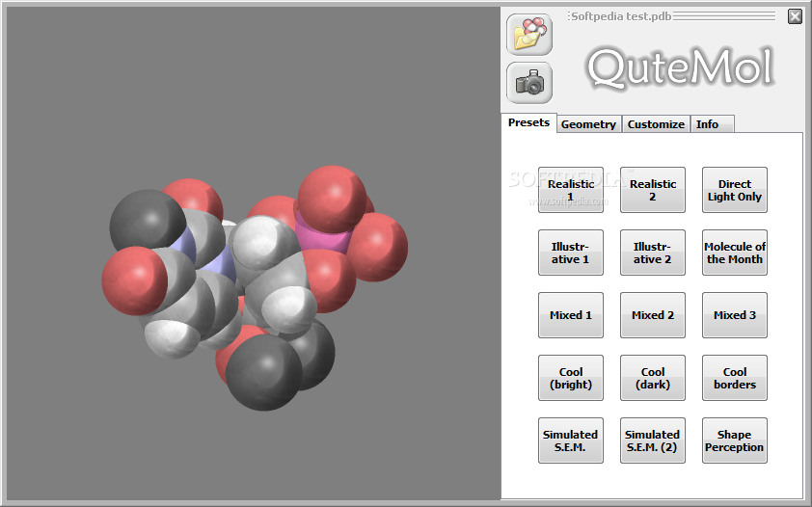
Task: Apply the Shape Perception preset
Action: 734,440
